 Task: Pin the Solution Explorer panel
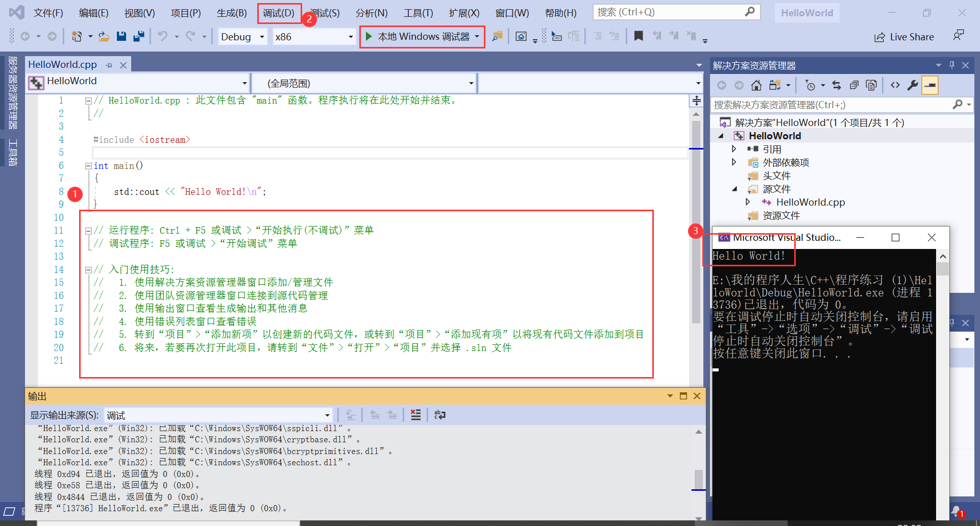(952, 65)
